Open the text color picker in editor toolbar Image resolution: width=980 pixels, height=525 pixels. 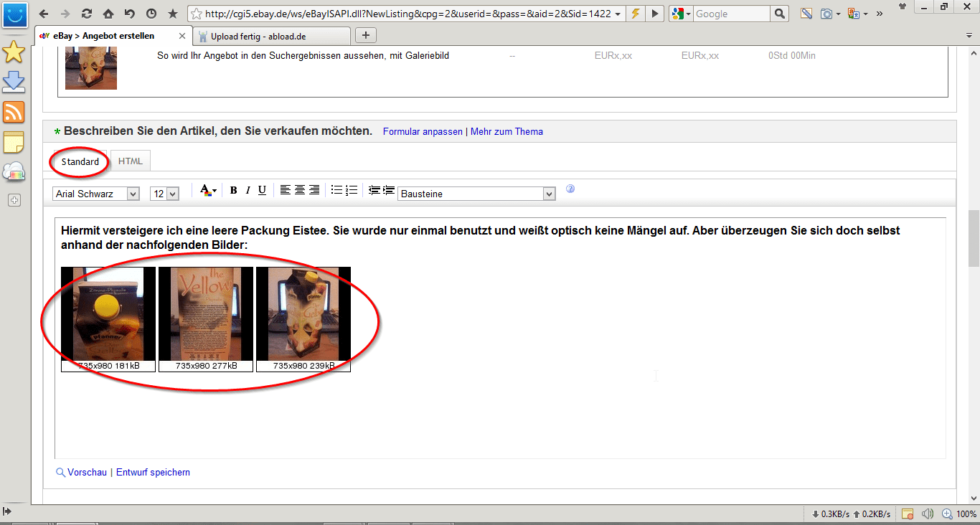(x=208, y=191)
